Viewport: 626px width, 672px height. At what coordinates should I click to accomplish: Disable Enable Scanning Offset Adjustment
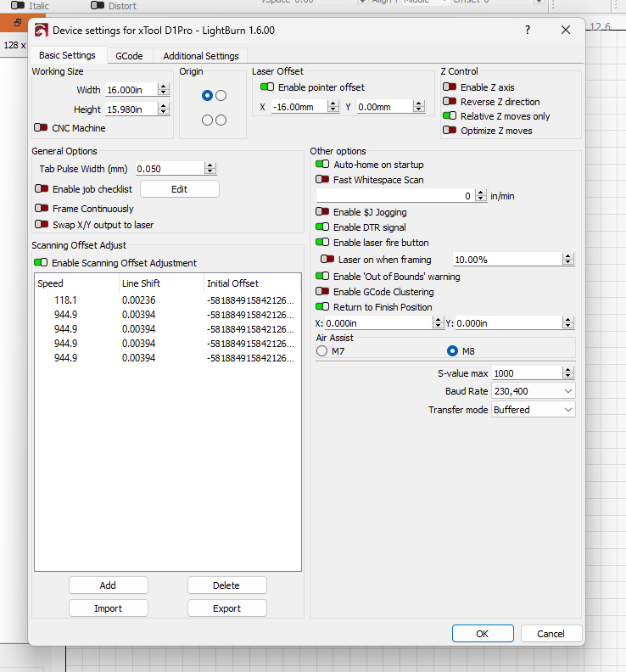pos(41,263)
